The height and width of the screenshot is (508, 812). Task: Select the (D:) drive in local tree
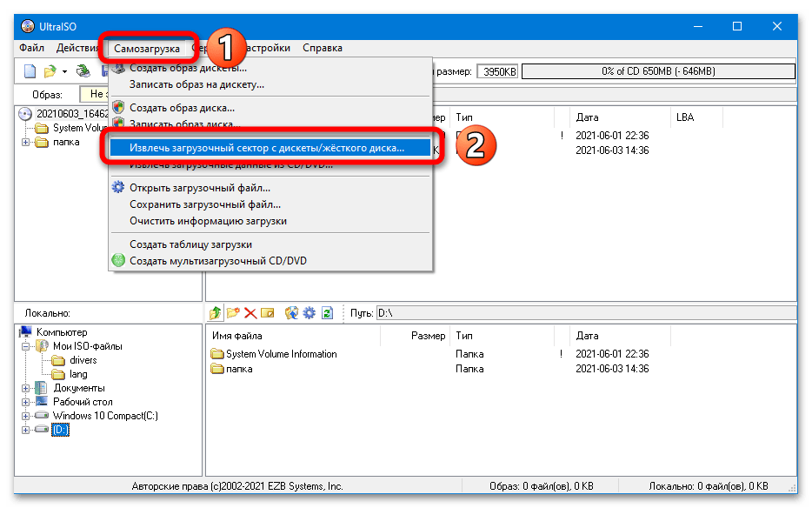60,430
